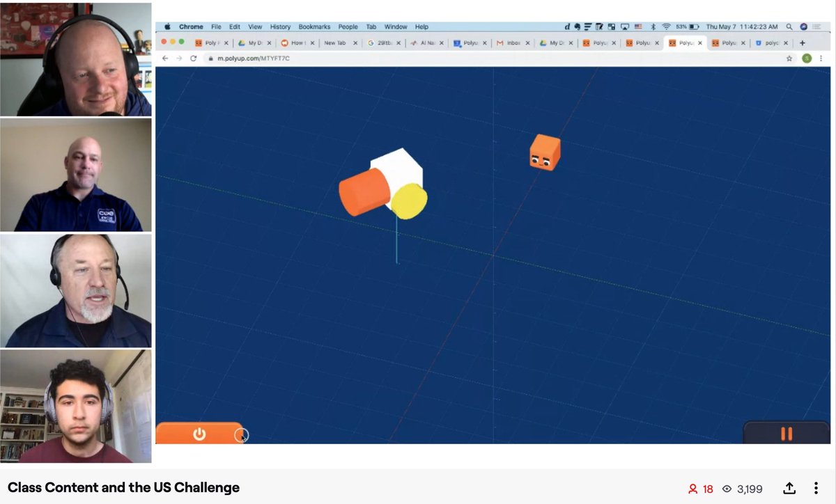This screenshot has height=504, width=836.
Task: Click the Moby orange cube character
Action: coord(545,152)
